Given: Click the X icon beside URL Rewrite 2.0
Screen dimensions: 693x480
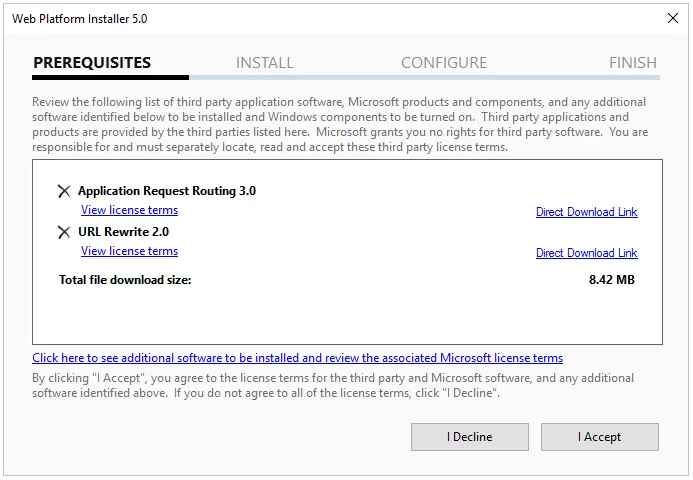Looking at the screenshot, I should point(64,232).
